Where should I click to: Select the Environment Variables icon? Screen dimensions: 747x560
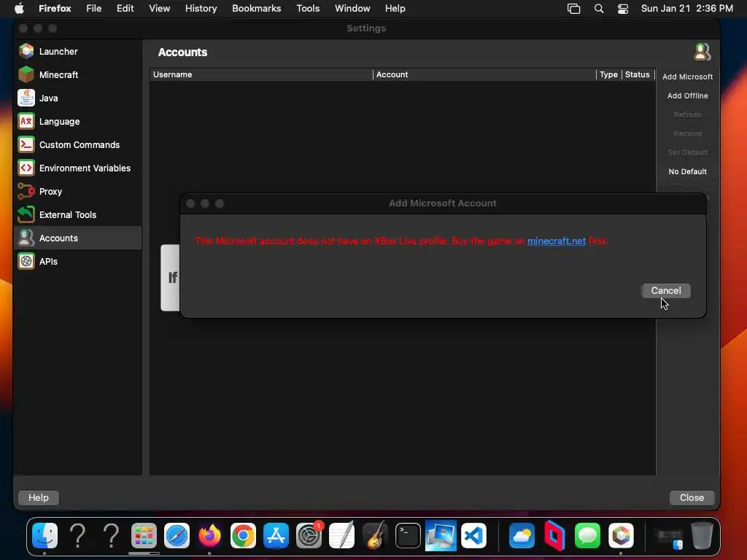(x=26, y=168)
